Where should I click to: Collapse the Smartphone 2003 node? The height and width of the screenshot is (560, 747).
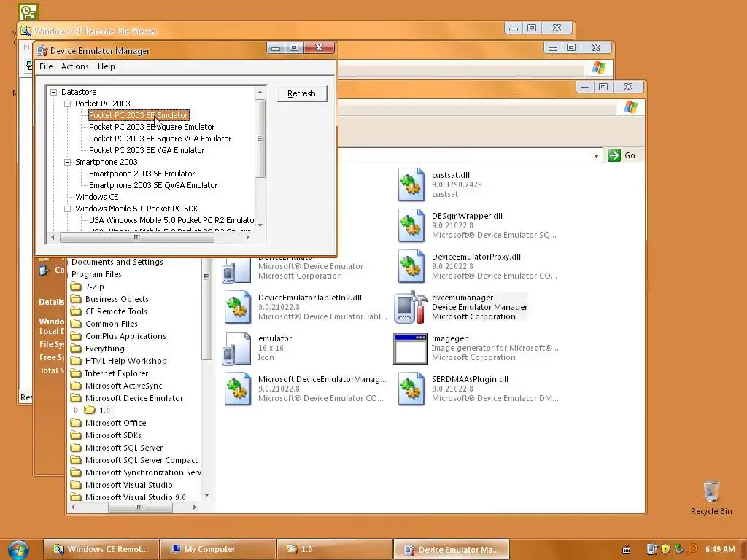68,163
